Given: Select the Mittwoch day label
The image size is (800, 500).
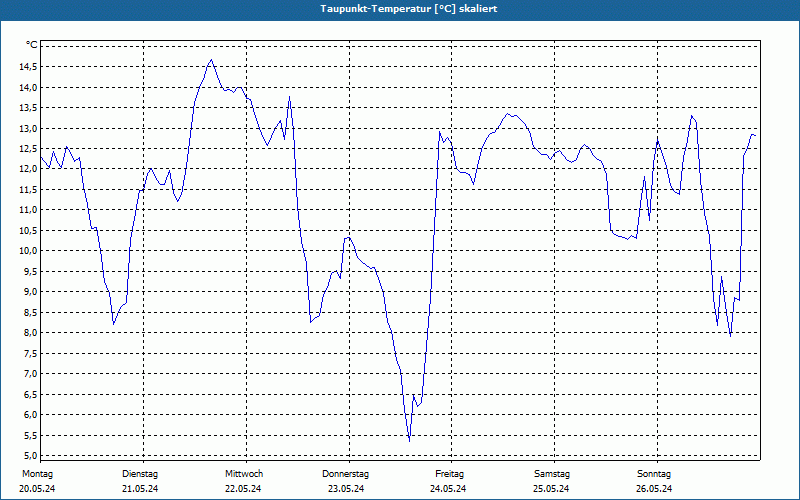Looking at the screenshot, I should point(244,474).
